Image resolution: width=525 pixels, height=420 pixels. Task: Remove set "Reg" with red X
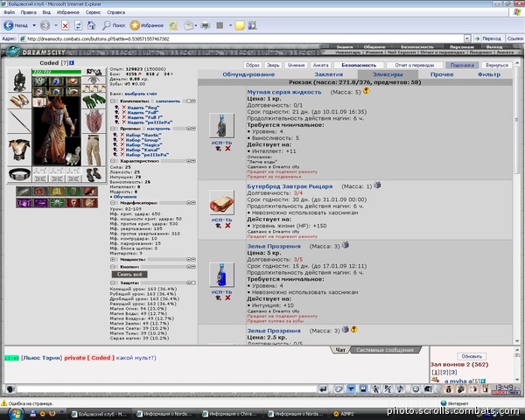tap(124, 108)
